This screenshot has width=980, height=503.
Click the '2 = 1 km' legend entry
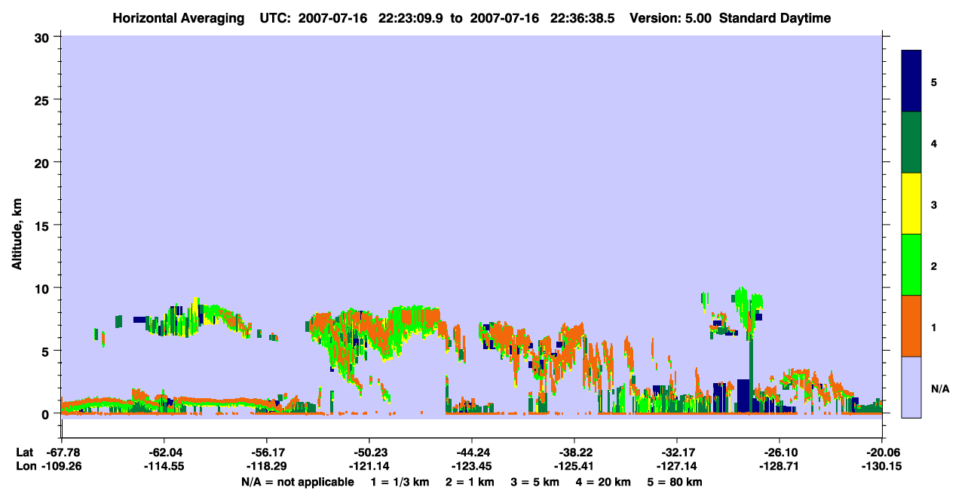point(470,482)
